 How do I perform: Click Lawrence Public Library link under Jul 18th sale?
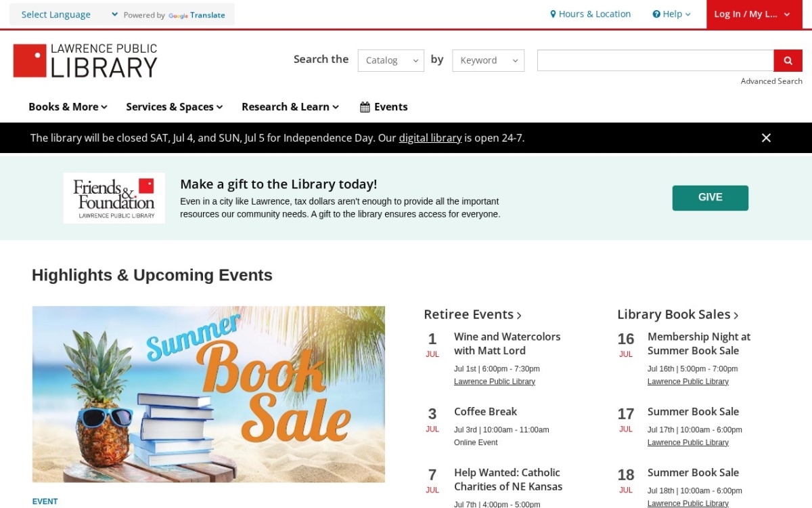(688, 504)
